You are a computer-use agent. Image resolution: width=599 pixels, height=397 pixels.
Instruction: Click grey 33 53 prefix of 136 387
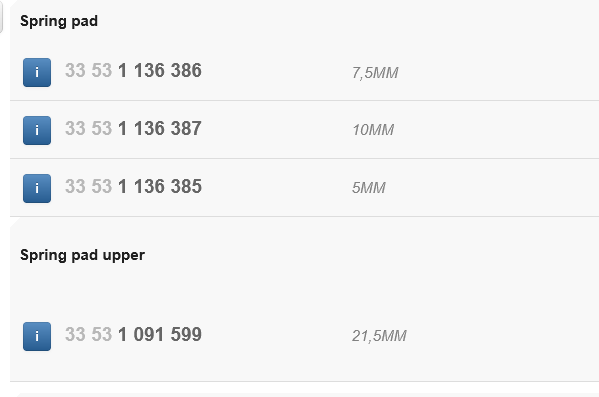tap(88, 129)
